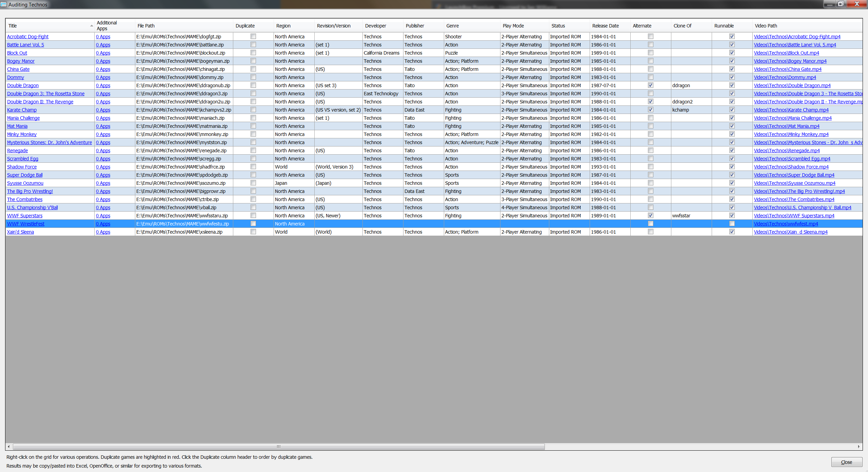Image resolution: width=868 pixels, height=472 pixels.
Task: Open the wwfwfest.mp4 video path link
Action: pos(786,224)
